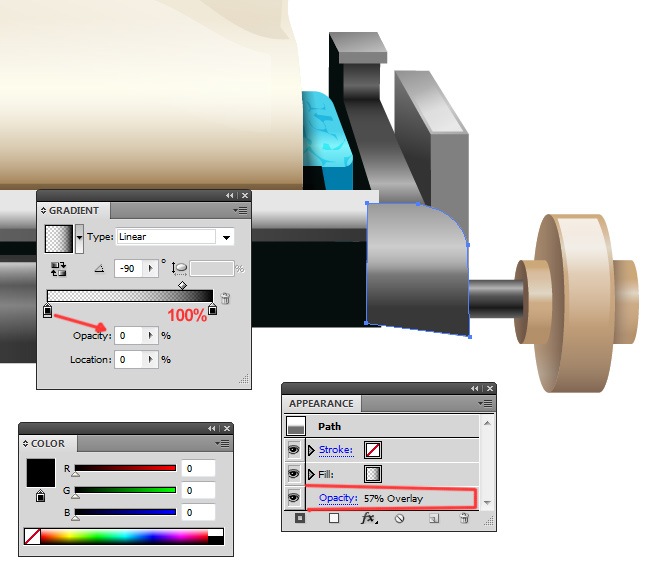Select the APPEARANCE panel tab
Screen dimensions: 650x574
pyautogui.click(x=321, y=404)
